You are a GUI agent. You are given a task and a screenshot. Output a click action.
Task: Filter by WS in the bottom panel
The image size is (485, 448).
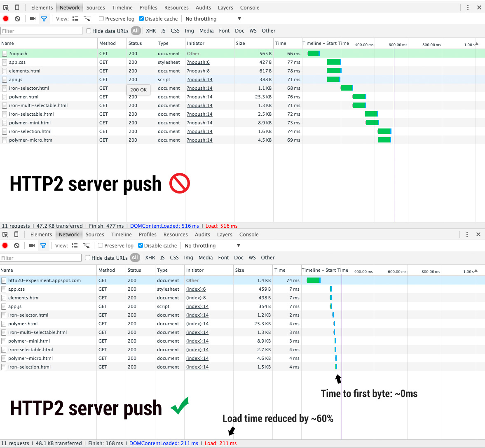(x=252, y=258)
